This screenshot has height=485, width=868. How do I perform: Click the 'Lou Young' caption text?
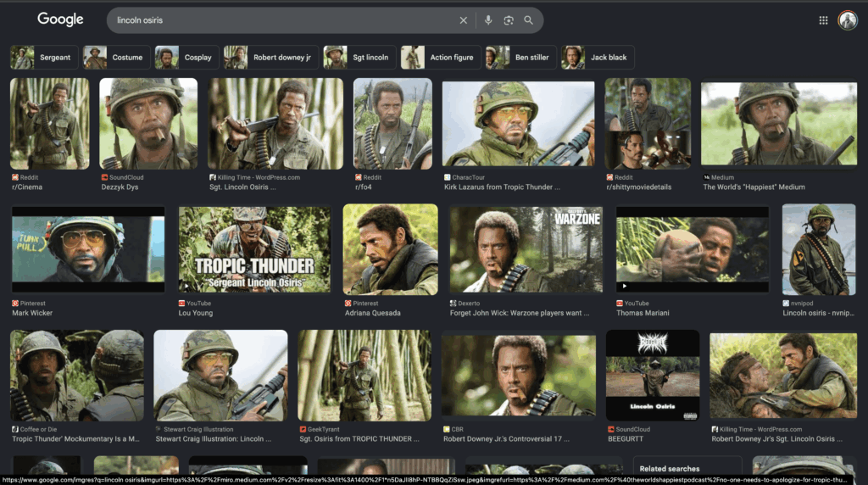coord(196,313)
